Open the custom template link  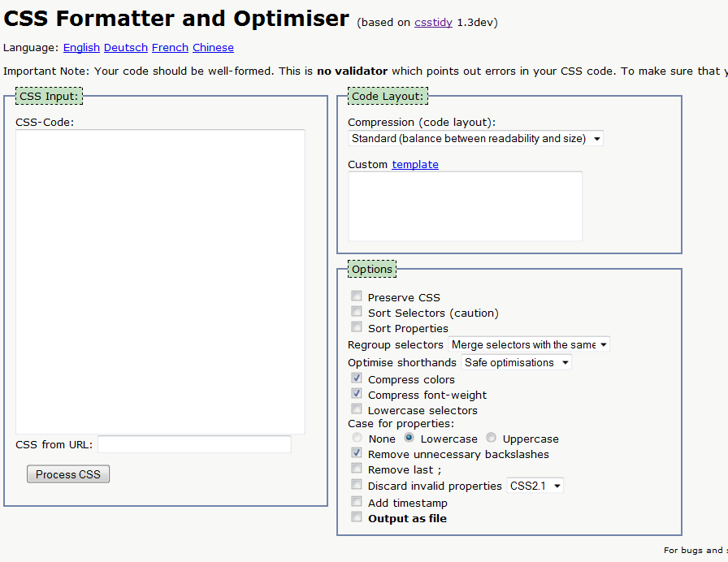[x=415, y=164]
